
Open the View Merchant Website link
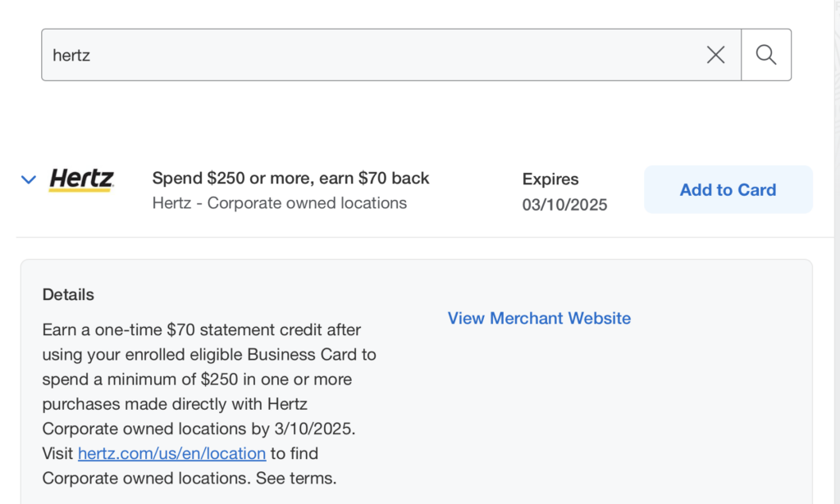pos(539,318)
